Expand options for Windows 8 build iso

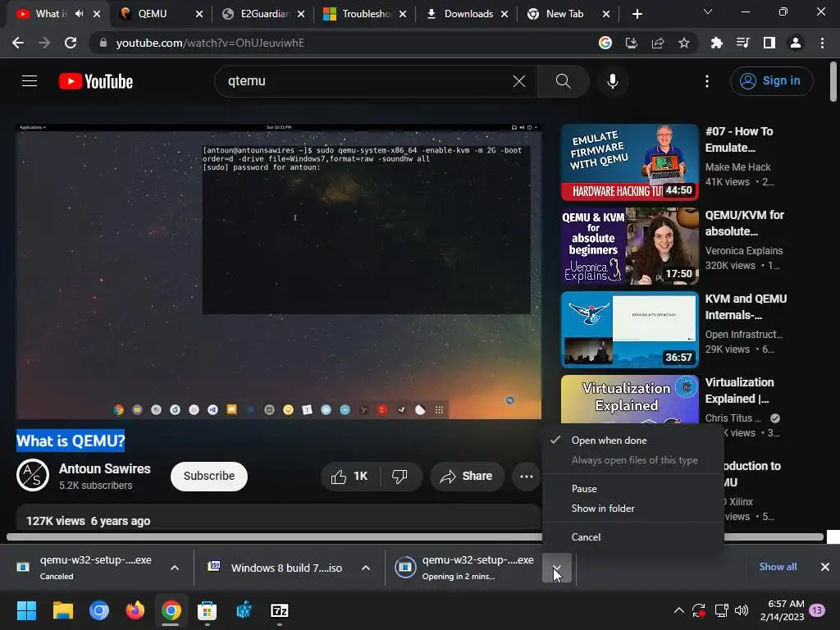pos(366,568)
